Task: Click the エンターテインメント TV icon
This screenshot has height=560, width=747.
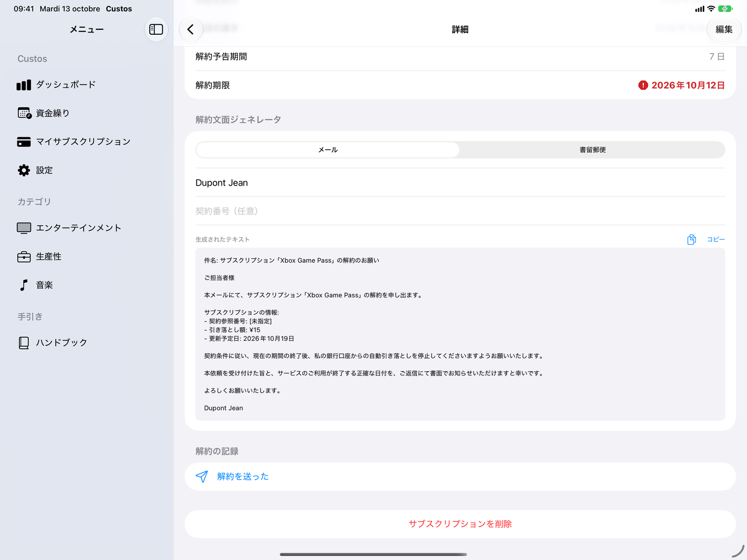Action: click(24, 228)
